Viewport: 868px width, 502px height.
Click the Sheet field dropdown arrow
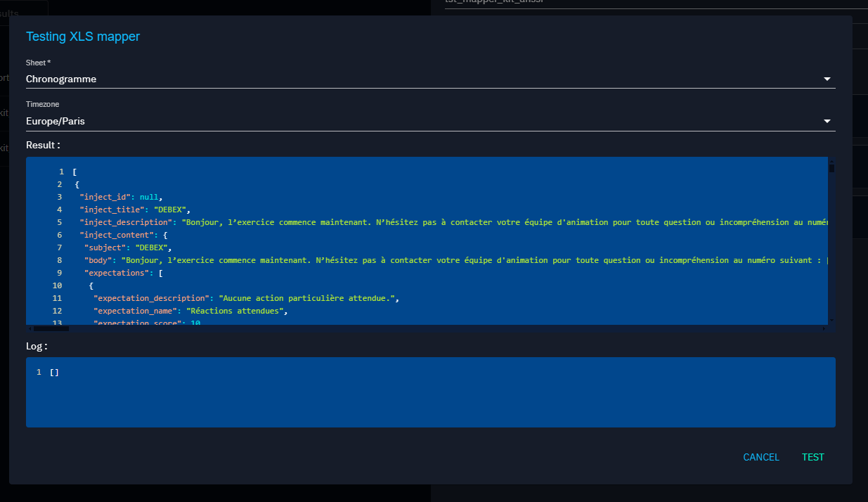[x=827, y=79]
